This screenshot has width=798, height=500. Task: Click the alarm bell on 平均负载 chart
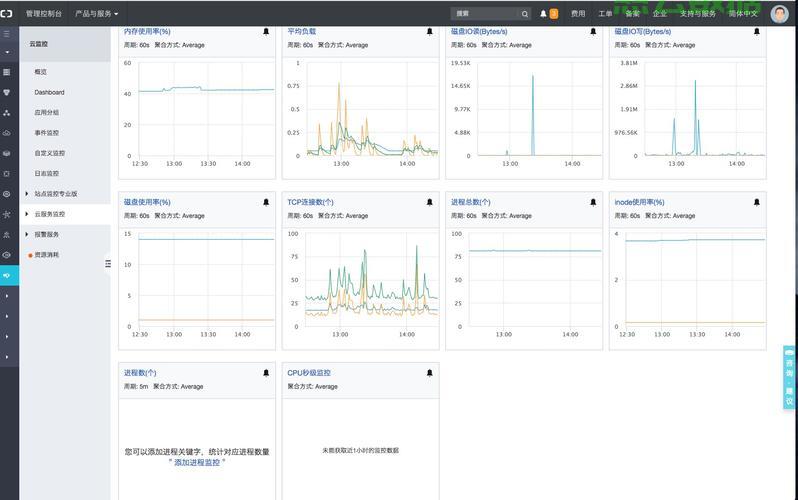coord(430,32)
